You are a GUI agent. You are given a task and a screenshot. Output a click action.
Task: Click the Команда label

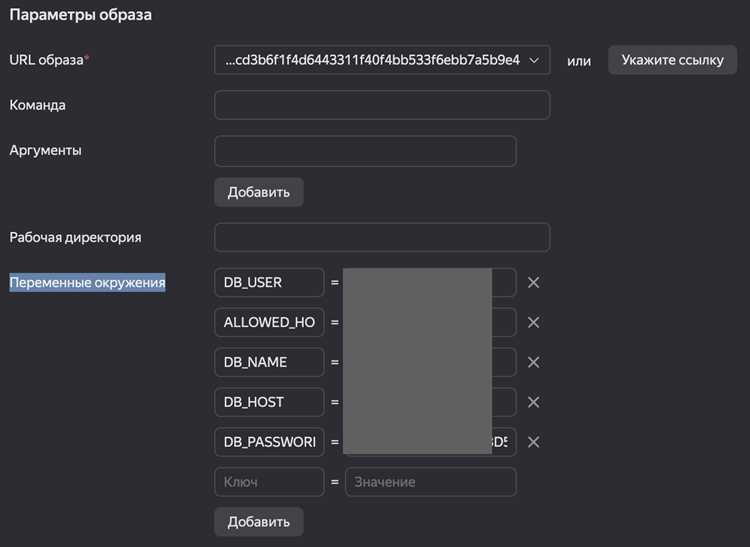click(37, 105)
